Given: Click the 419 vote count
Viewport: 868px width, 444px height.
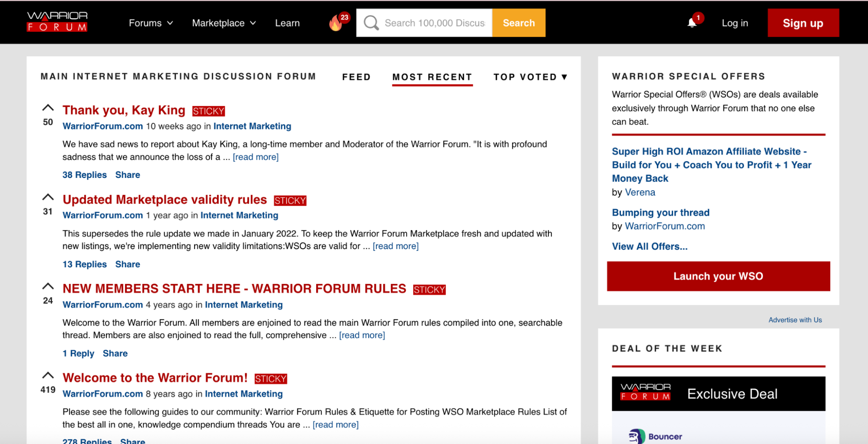Looking at the screenshot, I should [48, 390].
